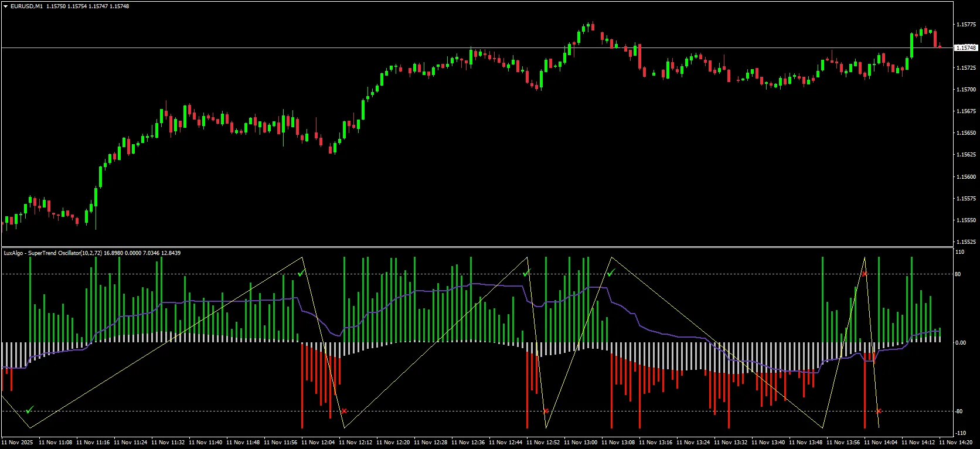The image size is (980, 449).
Task: Click the 11 Nov 11:56 time label
Action: click(x=280, y=443)
